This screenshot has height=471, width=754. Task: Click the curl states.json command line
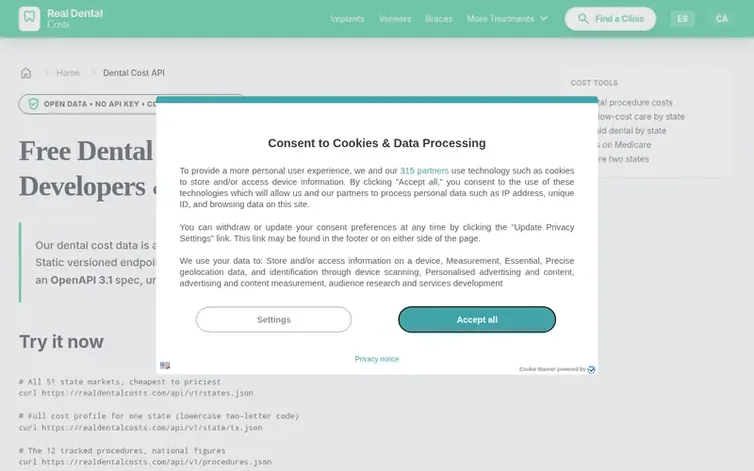point(136,393)
